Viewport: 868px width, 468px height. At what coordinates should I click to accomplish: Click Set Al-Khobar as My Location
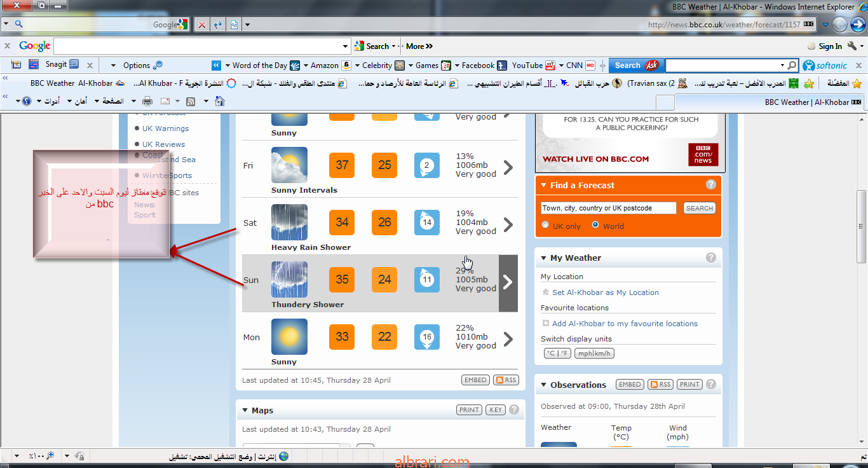(x=606, y=292)
